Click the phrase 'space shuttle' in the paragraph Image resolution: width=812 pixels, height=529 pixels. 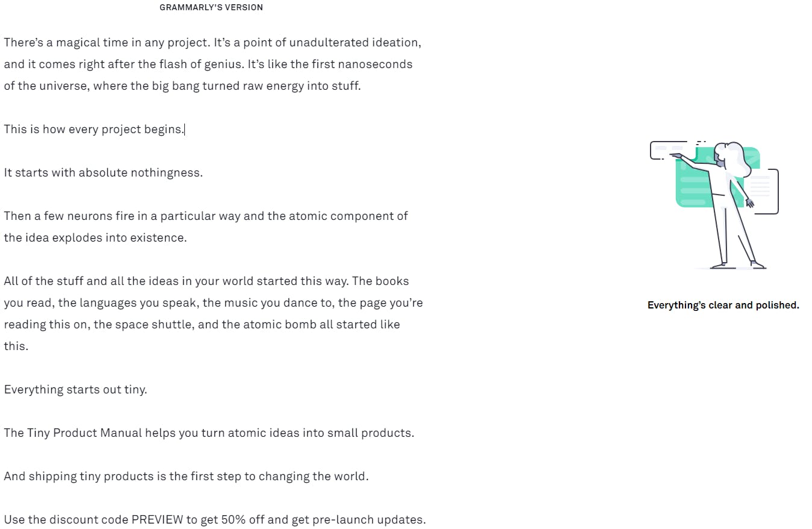pos(154,324)
